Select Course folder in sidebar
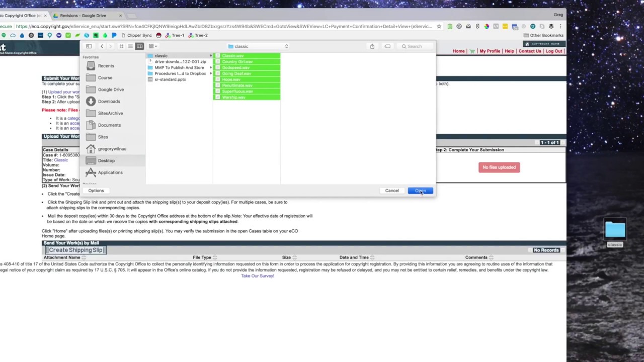 click(105, 77)
